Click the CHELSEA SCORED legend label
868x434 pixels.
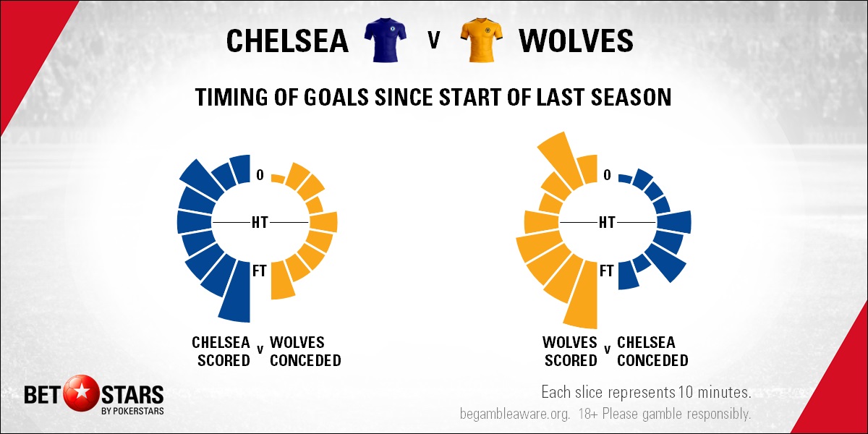pos(221,351)
